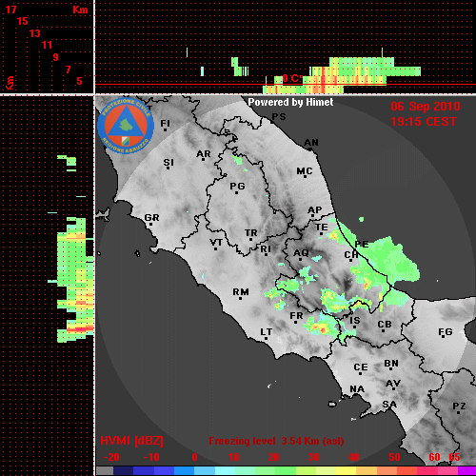The height and width of the screenshot is (476, 476).
Task: Click the FI city label
Action: coord(165,123)
